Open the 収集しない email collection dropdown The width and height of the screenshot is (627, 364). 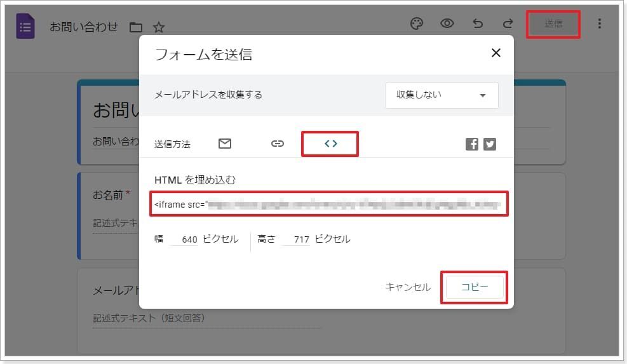click(x=442, y=95)
